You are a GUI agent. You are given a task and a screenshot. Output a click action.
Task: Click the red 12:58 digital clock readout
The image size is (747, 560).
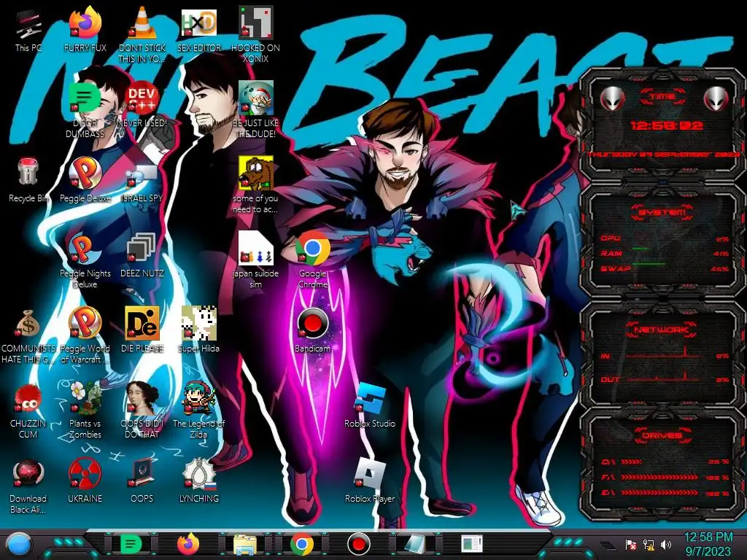666,125
